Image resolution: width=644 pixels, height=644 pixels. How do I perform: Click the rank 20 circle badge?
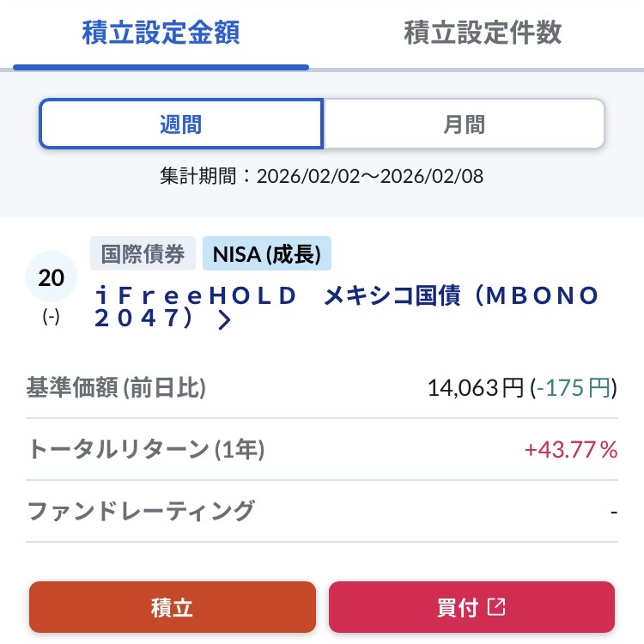tap(52, 278)
